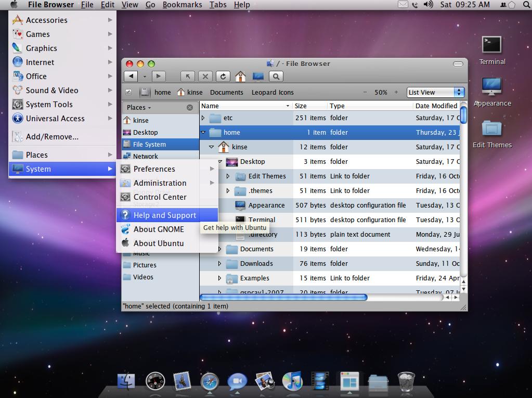Sort by Size column header
The height and width of the screenshot is (398, 532).
(310, 106)
